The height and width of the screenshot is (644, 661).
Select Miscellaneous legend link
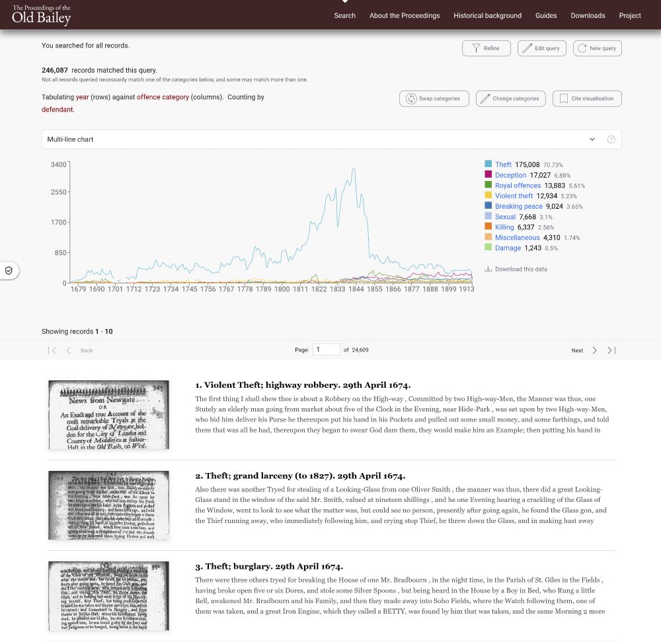[518, 238]
